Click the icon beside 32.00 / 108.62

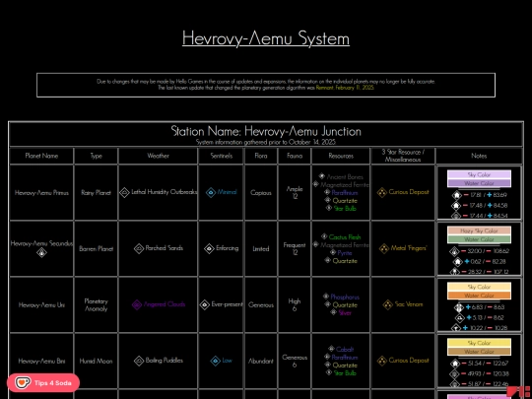pyautogui.click(x=454, y=251)
